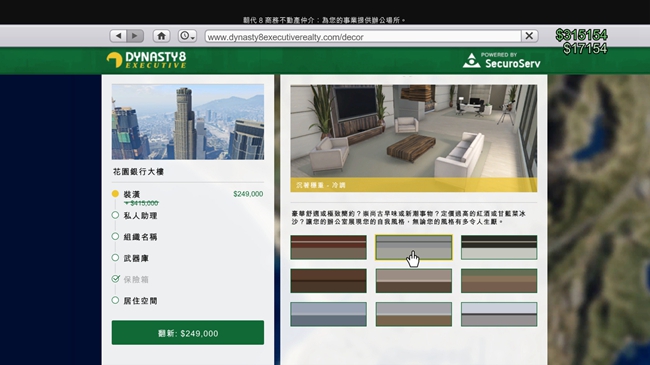Go back with the browser back arrow
The image size is (650, 365).
(x=118, y=36)
